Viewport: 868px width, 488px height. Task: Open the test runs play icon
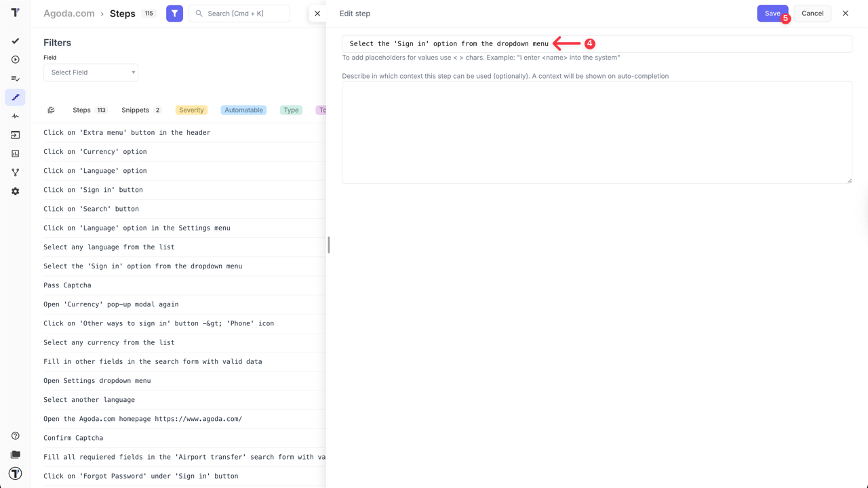click(x=15, y=60)
